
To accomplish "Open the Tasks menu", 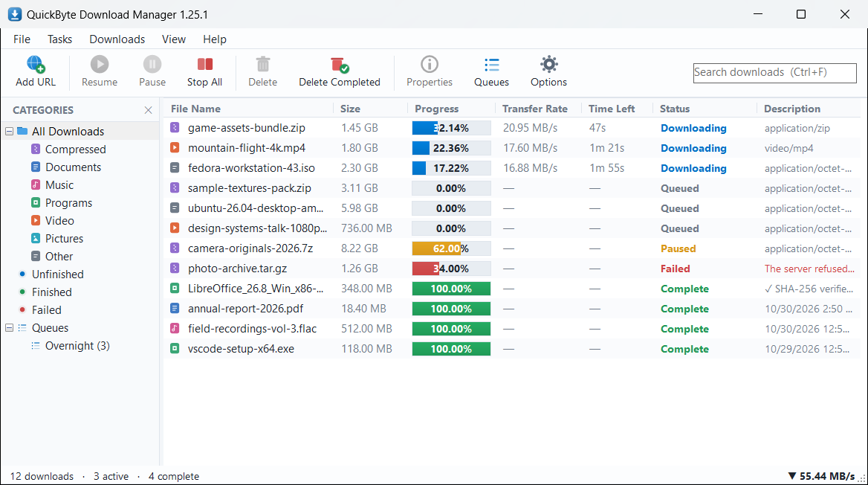I will click(59, 39).
